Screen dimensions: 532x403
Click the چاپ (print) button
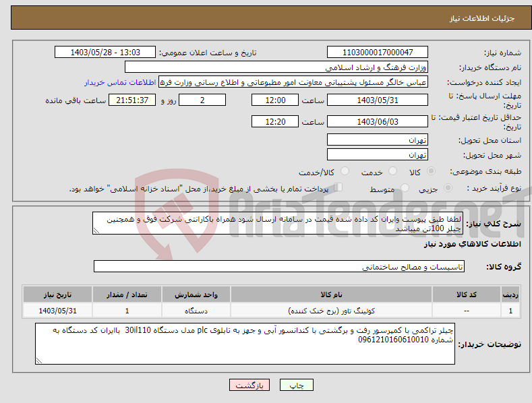coord(296,385)
